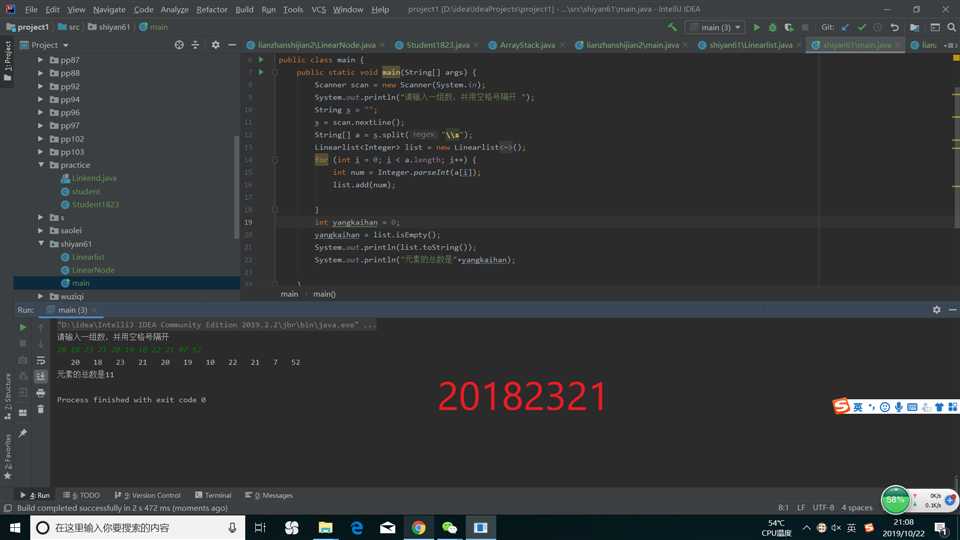Collapse the shiyan61 folder

tap(41, 244)
